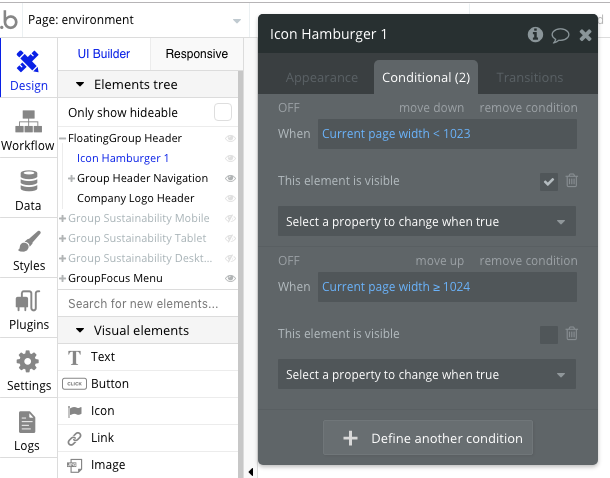Toggle the Only show hideable checkbox
Screen dimensions: 610x478
pyautogui.click(x=223, y=112)
